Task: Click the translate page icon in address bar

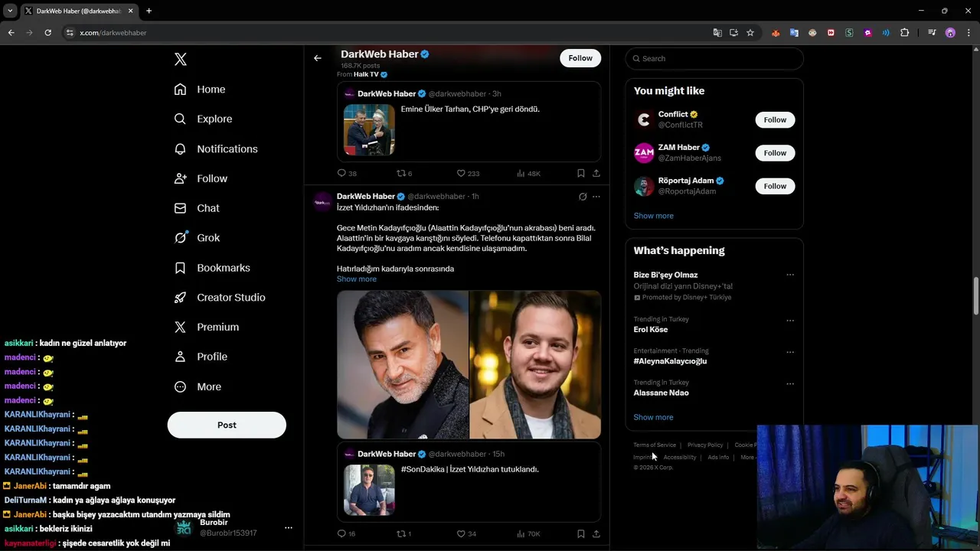Action: click(717, 33)
